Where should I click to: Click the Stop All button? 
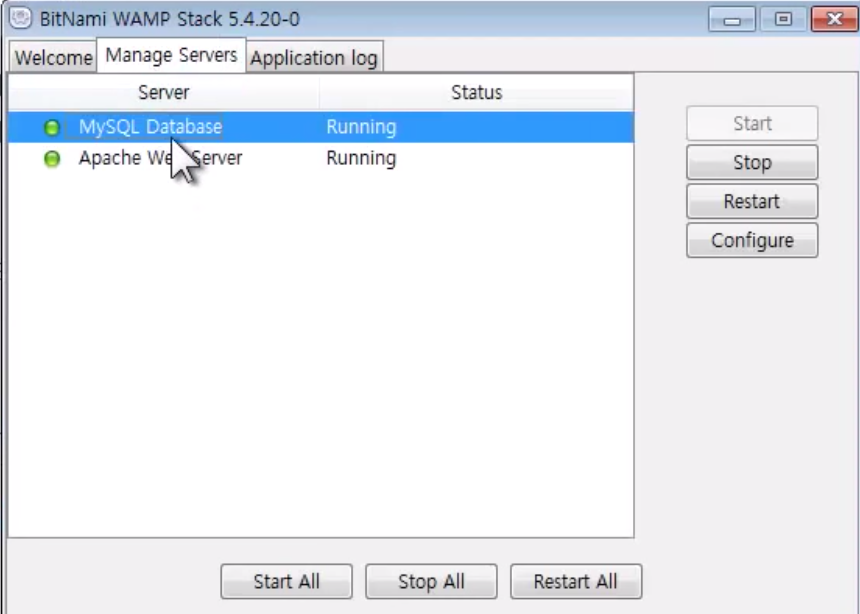[x=431, y=582]
